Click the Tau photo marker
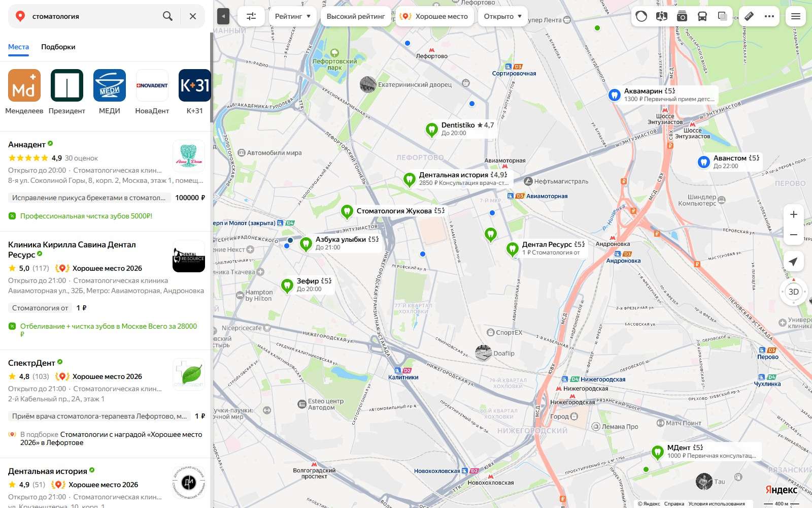The width and height of the screenshot is (812, 508). point(704,481)
